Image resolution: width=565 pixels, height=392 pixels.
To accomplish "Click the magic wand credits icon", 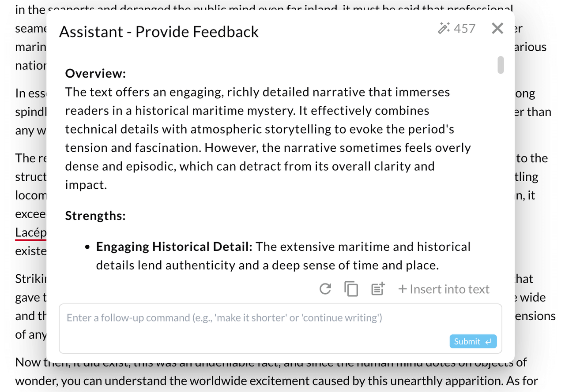I will click(444, 29).
